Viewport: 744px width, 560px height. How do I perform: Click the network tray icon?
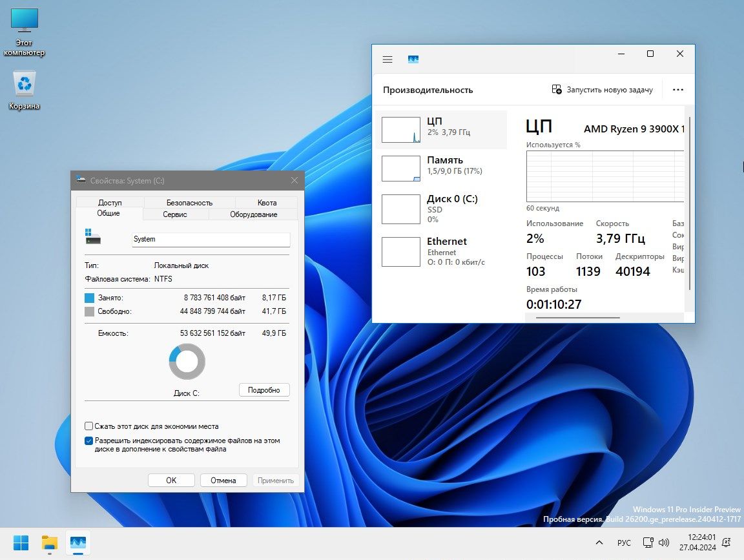coord(648,543)
